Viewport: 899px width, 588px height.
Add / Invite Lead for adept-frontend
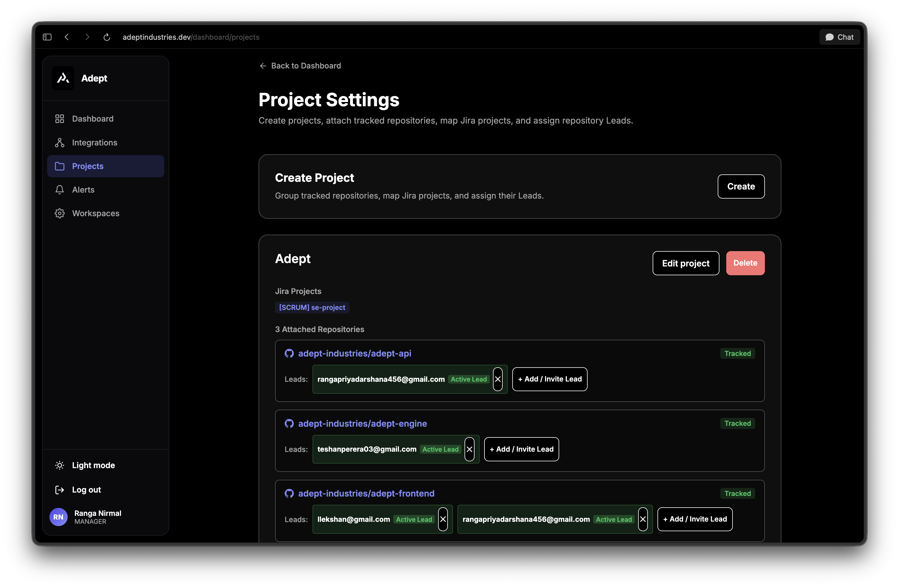coord(695,519)
